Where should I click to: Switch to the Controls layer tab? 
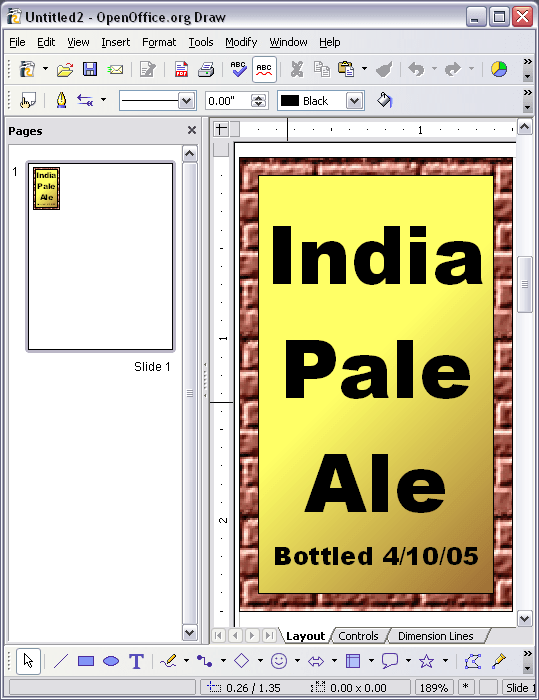[358, 636]
